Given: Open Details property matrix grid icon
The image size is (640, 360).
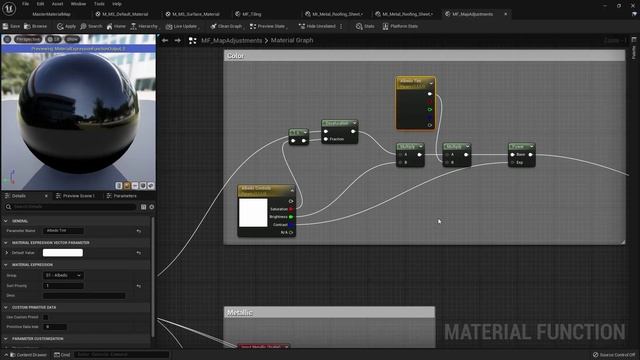Looking at the screenshot, I should pyautogui.click(x=143, y=207).
